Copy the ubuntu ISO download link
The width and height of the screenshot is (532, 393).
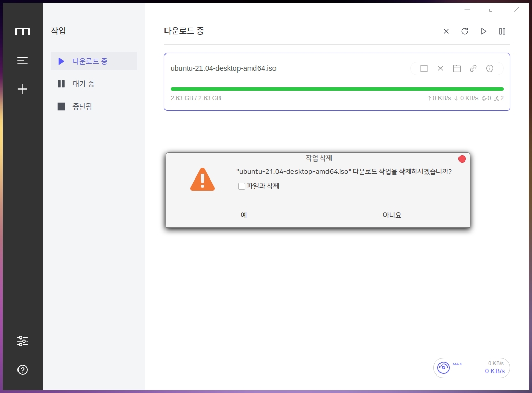pos(473,68)
